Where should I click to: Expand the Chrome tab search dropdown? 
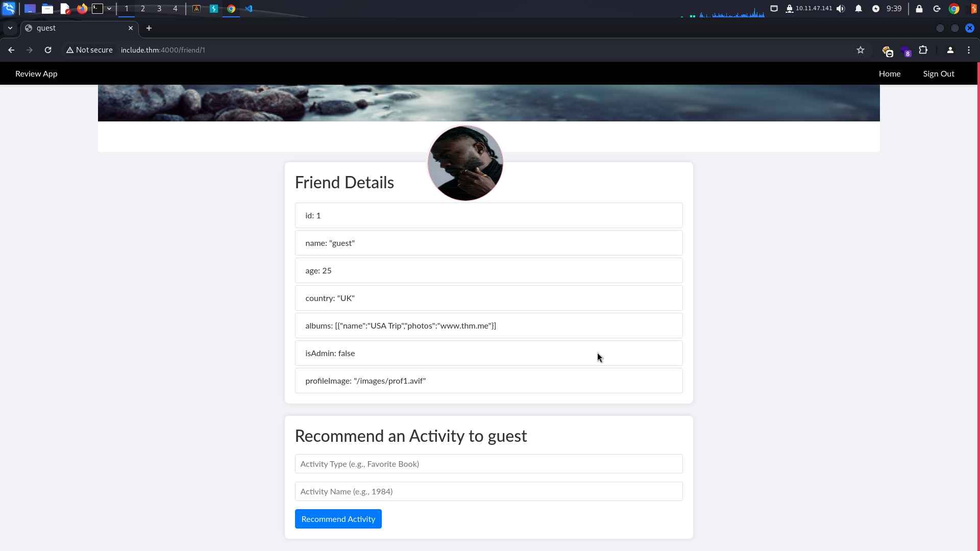pos(10,28)
